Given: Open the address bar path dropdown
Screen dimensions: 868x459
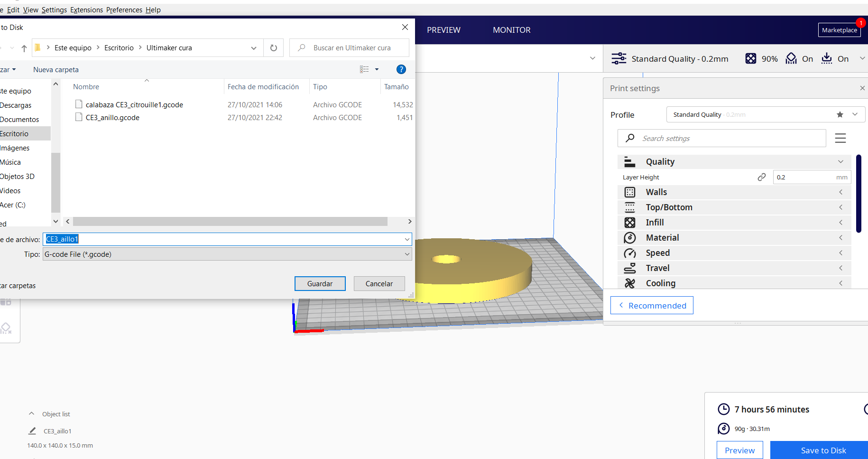Looking at the screenshot, I should pyautogui.click(x=254, y=48).
